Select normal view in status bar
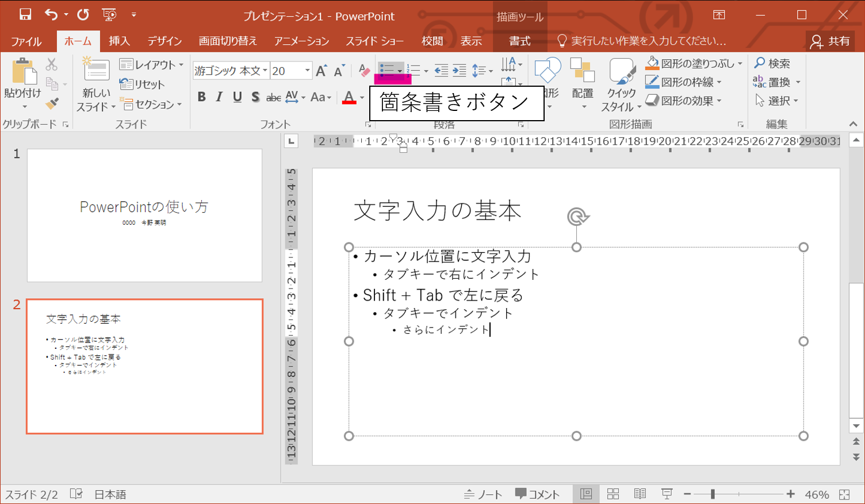Screen dimensions: 865x504 pyautogui.click(x=586, y=494)
